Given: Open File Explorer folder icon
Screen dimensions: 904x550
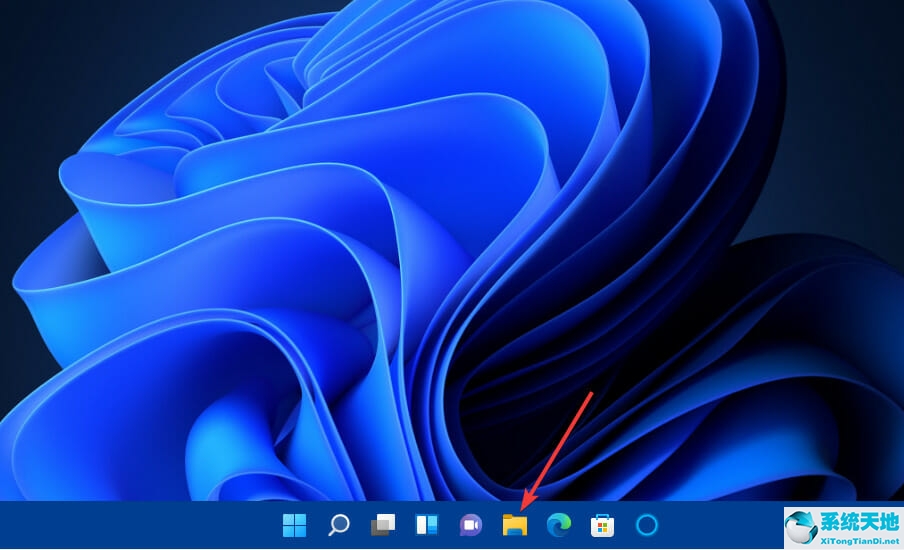Looking at the screenshot, I should pyautogui.click(x=515, y=525).
